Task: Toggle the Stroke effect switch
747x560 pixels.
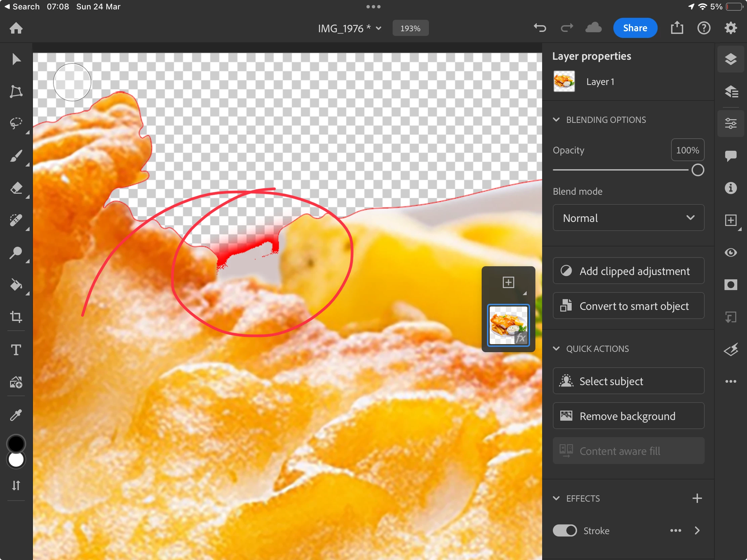Action: pyautogui.click(x=565, y=530)
